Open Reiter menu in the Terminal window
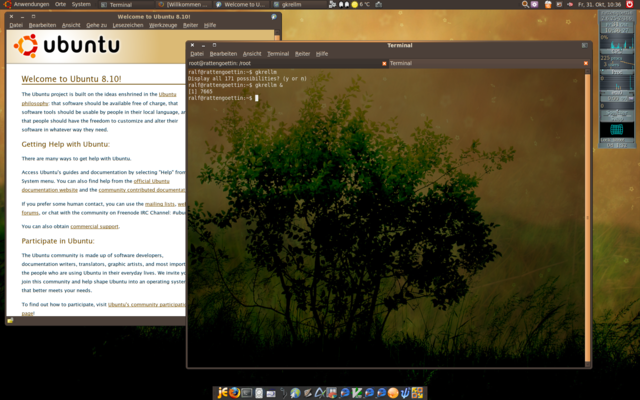 click(x=302, y=54)
